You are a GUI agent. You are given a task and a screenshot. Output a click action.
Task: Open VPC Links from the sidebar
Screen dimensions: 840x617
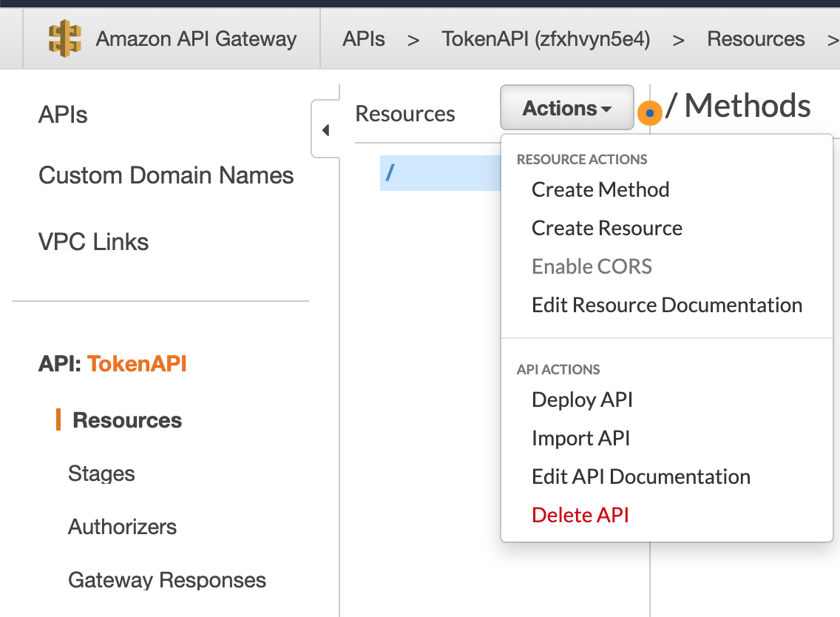[93, 241]
